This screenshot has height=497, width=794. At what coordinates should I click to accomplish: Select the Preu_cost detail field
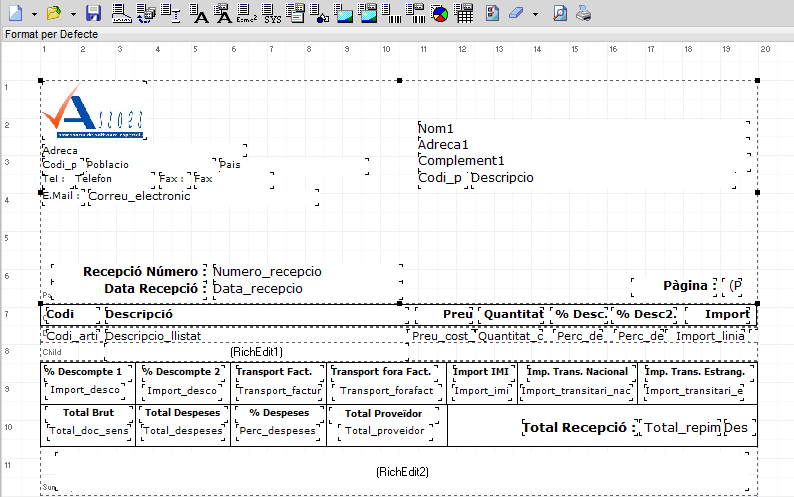coord(442,336)
